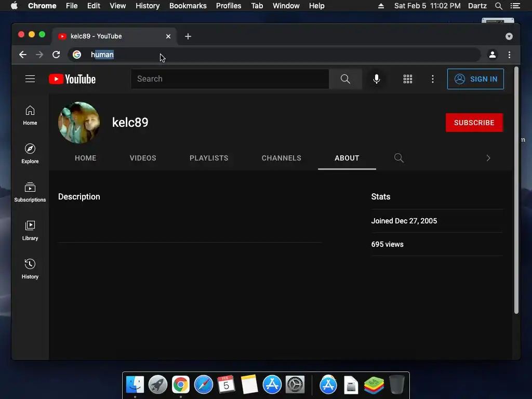532x399 pixels.
Task: Reload the page
Action: tap(56, 55)
